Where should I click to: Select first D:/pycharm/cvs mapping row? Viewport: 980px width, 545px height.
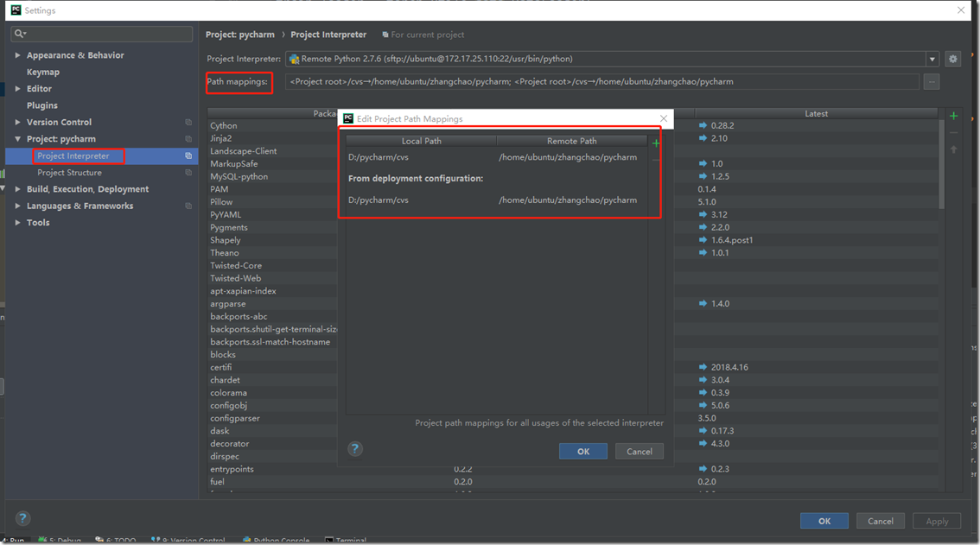(497, 157)
